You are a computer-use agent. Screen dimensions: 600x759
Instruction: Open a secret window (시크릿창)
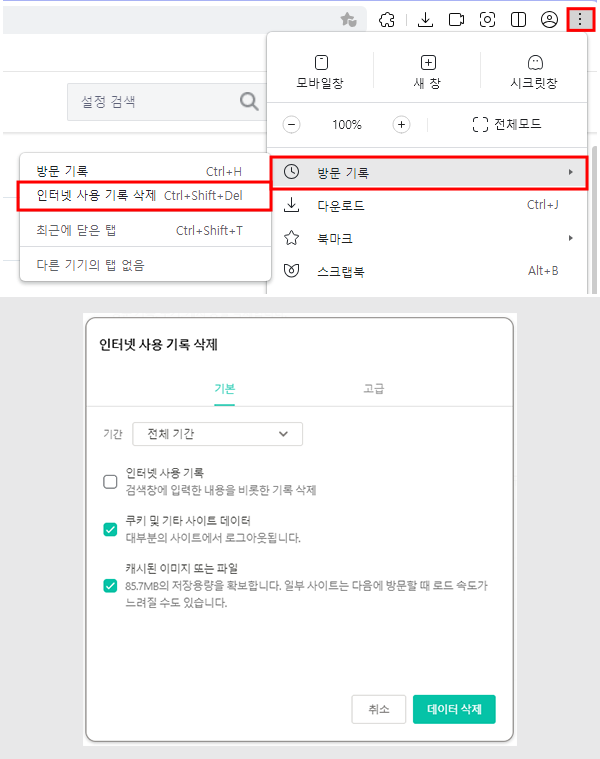(x=534, y=72)
